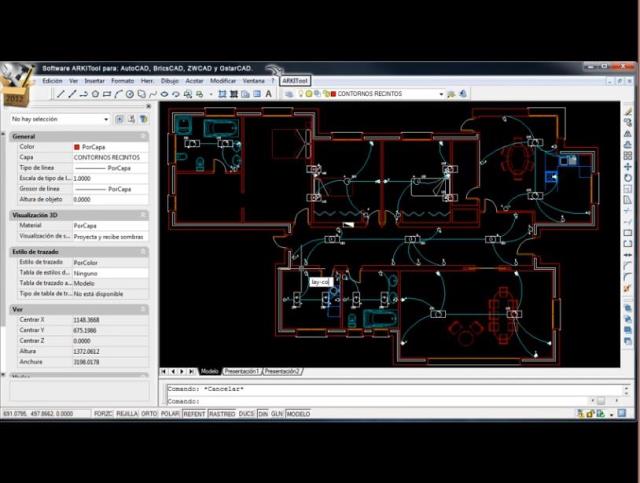Viewport: 640px width, 483px height.
Task: Select the Line drawing tool
Action: tap(61, 94)
